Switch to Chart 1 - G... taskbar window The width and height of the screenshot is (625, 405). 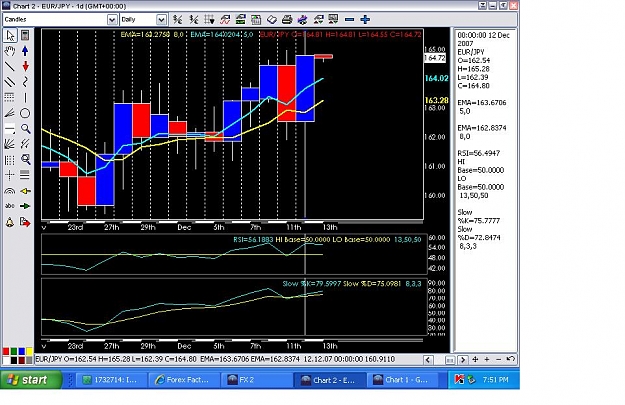pyautogui.click(x=404, y=380)
